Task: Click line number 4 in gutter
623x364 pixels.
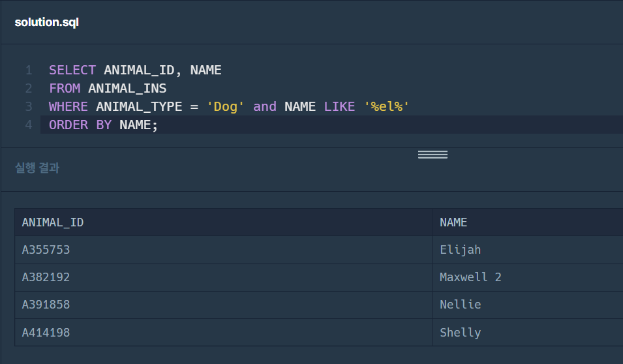Action: pos(29,125)
